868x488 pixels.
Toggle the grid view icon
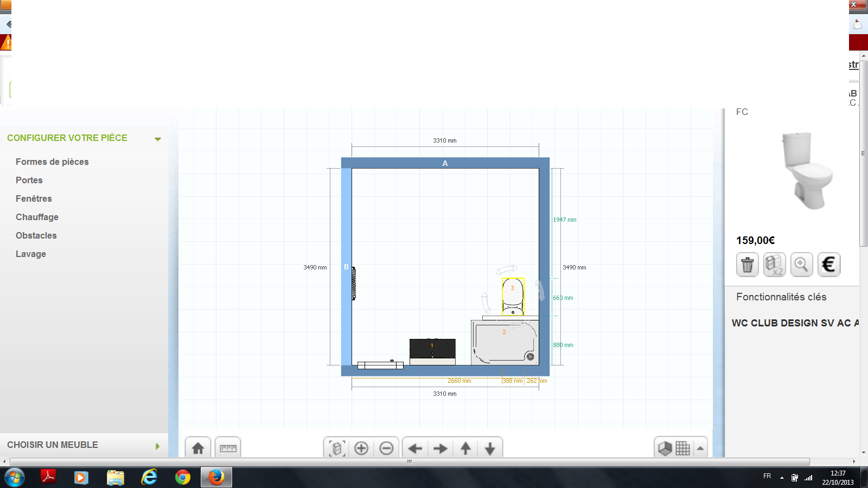tap(682, 448)
